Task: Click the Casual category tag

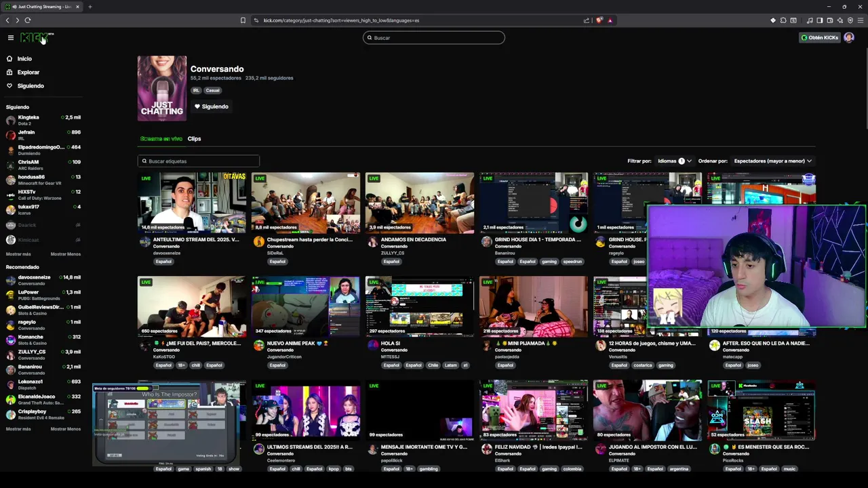Action: 212,90
